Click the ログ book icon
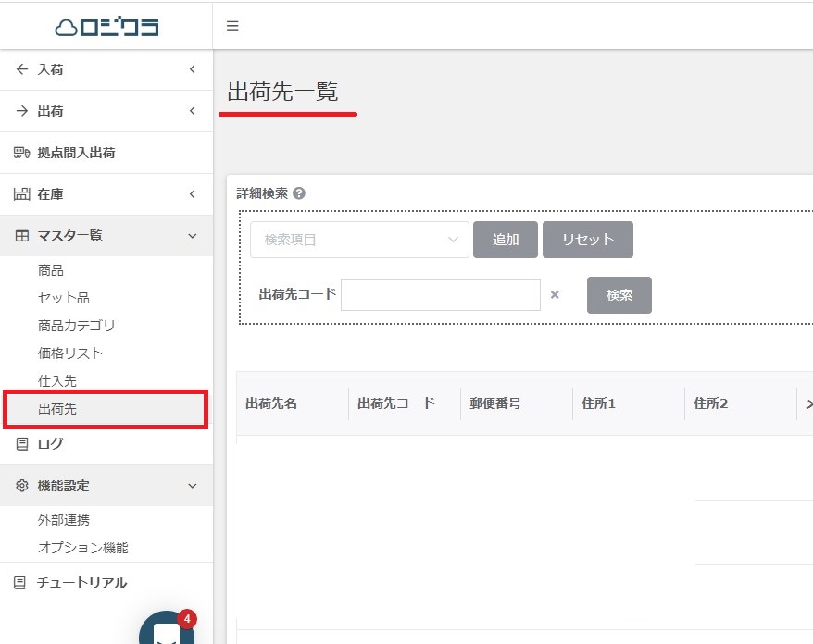Image resolution: width=813 pixels, height=644 pixels. click(22, 444)
